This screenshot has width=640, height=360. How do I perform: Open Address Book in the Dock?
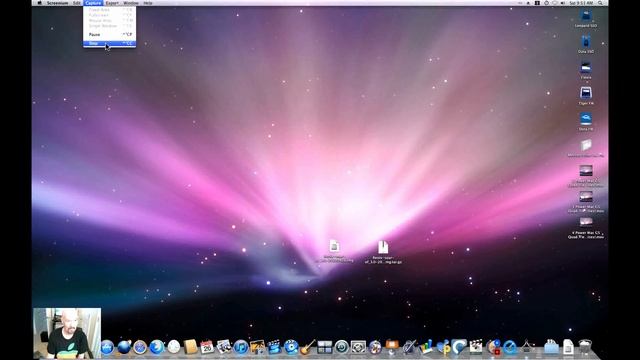(x=190, y=347)
